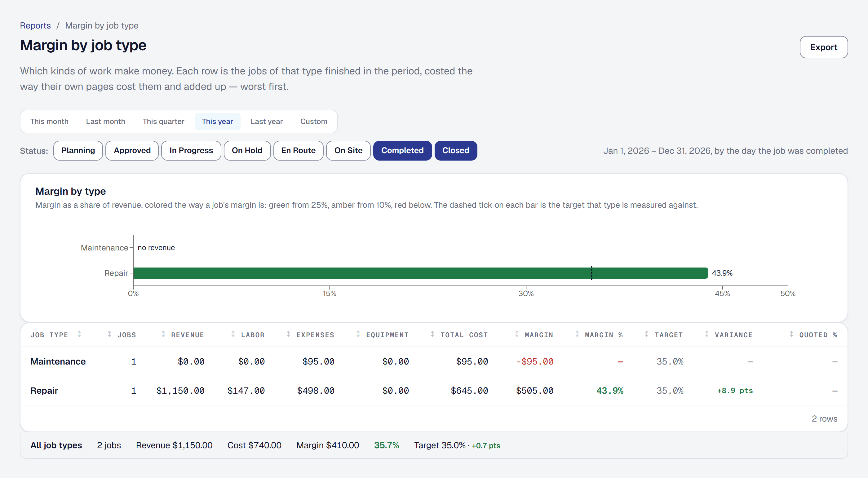
Task: Select the This year tab
Action: click(217, 122)
